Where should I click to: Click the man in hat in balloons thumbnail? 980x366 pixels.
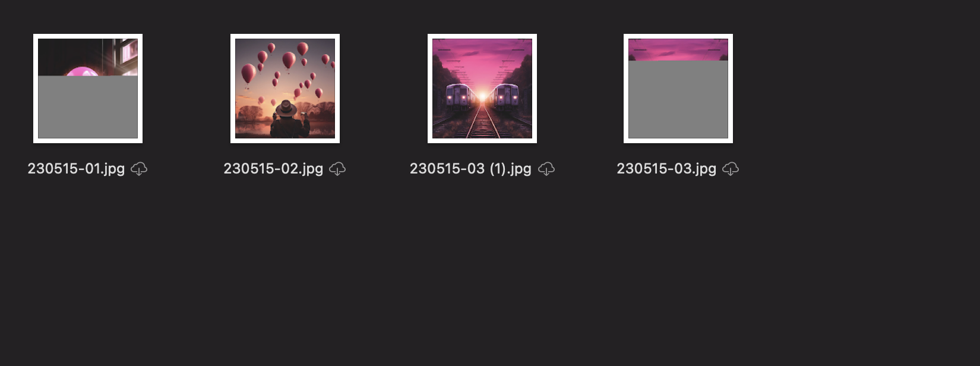[x=286, y=119]
